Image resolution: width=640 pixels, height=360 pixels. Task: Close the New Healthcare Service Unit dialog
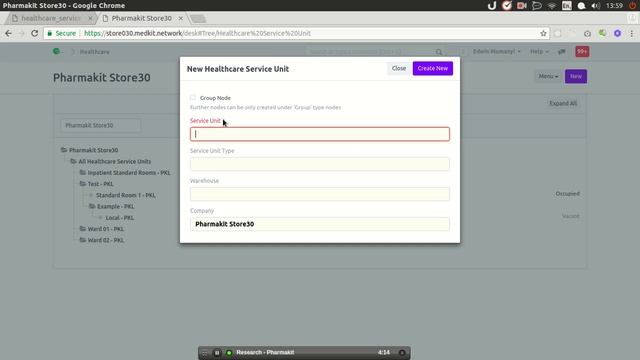click(399, 68)
